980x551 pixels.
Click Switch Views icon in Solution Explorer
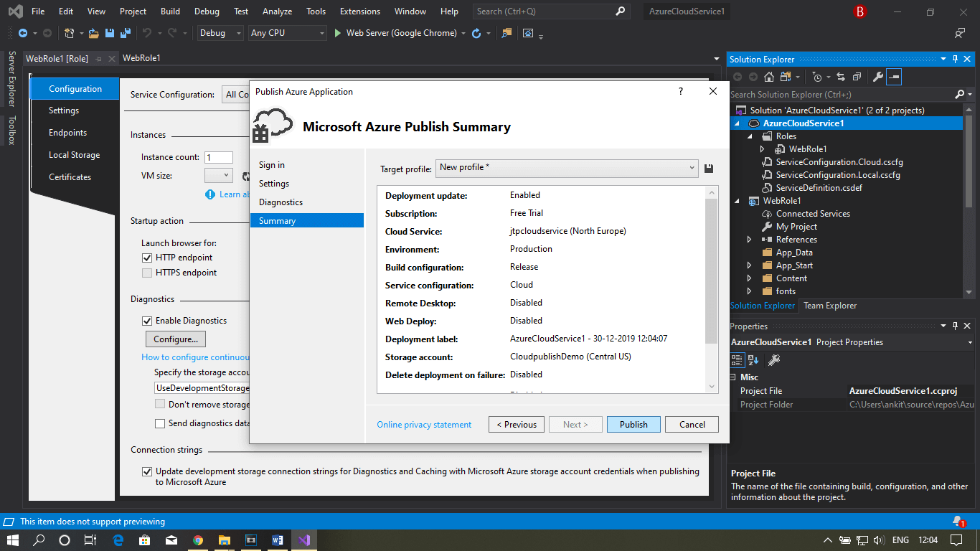(x=787, y=77)
